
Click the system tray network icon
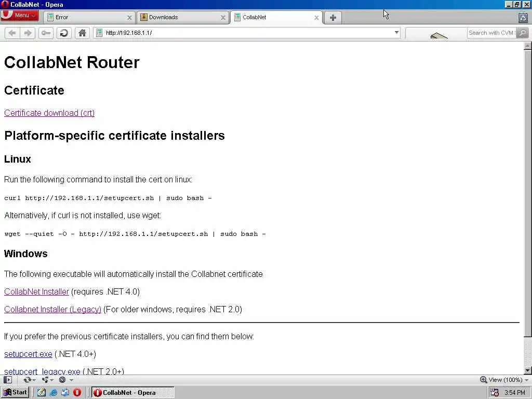tap(495, 393)
